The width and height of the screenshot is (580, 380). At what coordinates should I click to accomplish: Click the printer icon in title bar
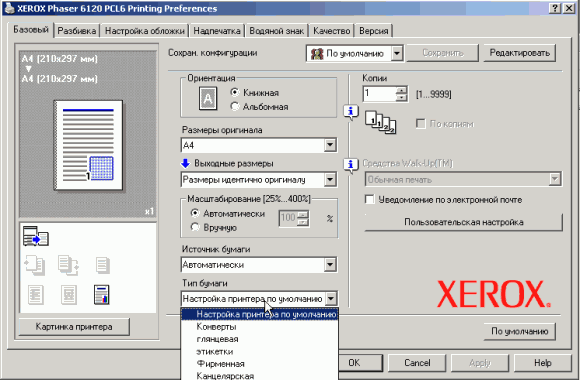(10, 8)
